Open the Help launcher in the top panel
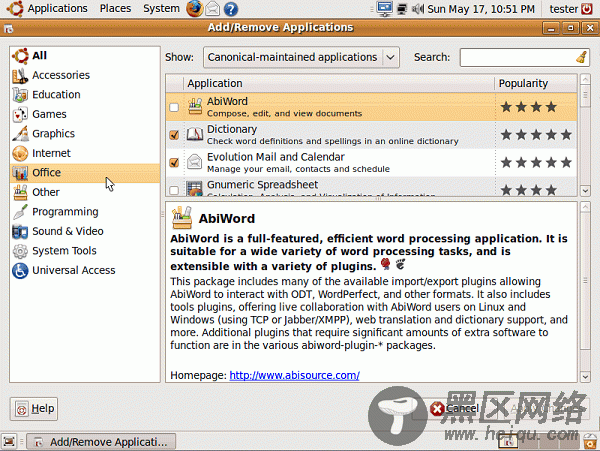Screen dimensions: 600x451 (231, 9)
